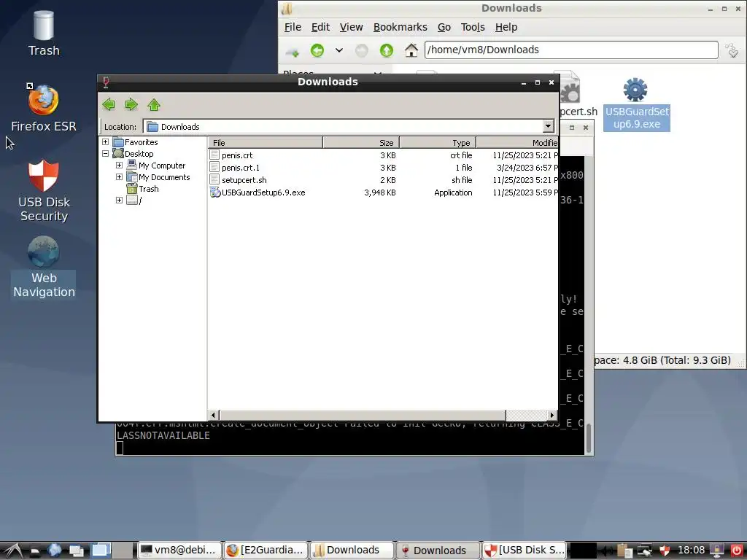This screenshot has width=747, height=560.
Task: Sort by the File column header
Action: point(266,142)
